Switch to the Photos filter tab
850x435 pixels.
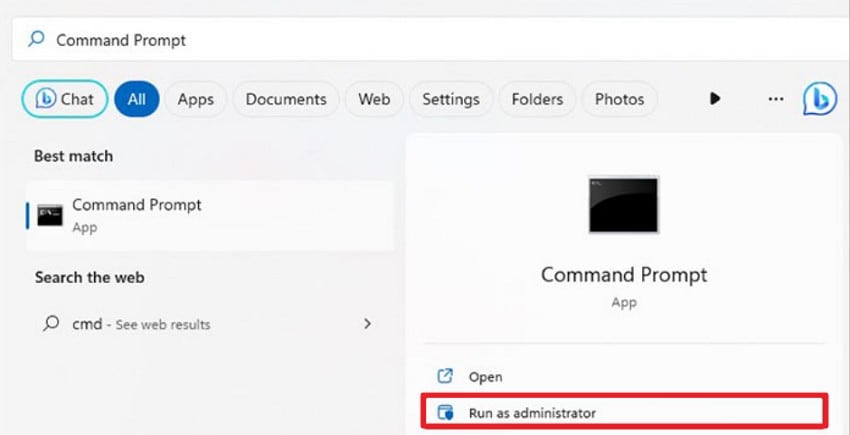(620, 99)
